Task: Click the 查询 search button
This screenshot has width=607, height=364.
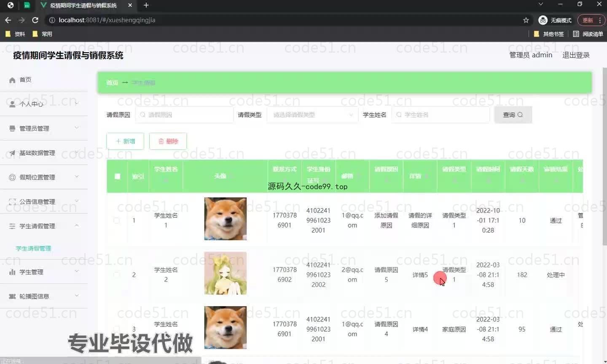Action: tap(513, 115)
